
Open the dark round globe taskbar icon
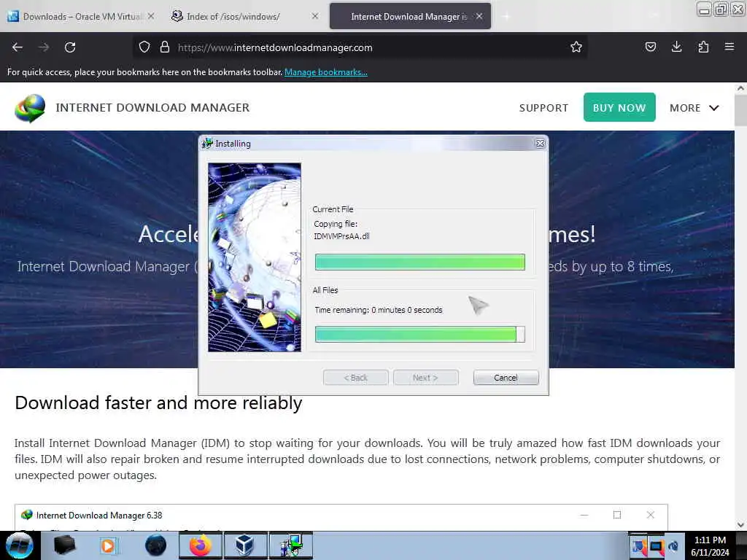point(155,545)
